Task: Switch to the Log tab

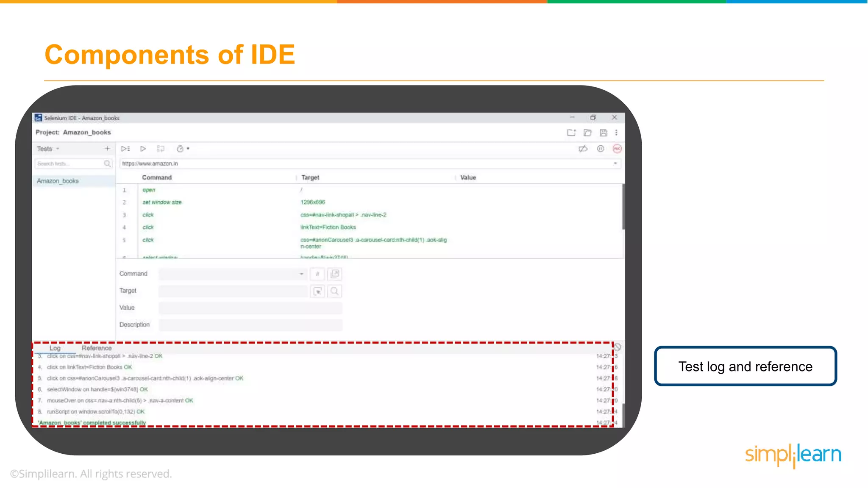Action: pos(55,348)
